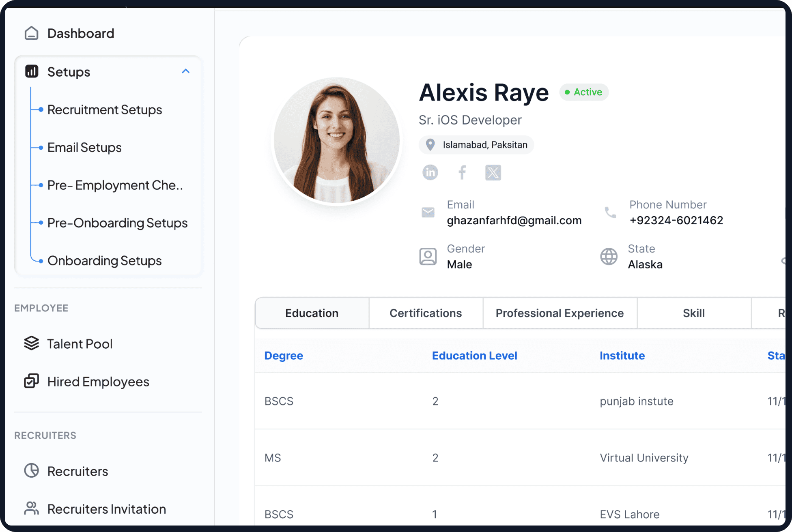Click the State globe icon
Viewport: 792px width, 532px height.
609,256
